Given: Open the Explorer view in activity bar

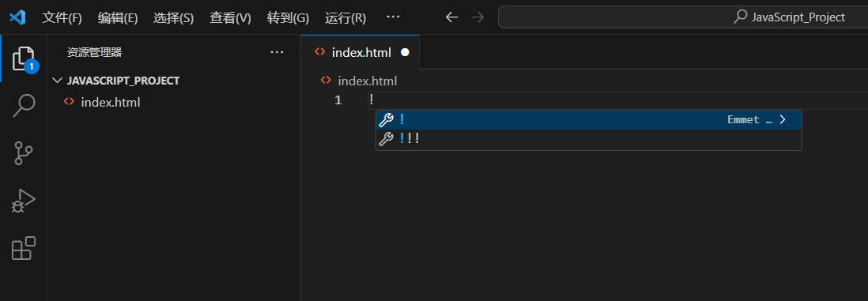Looking at the screenshot, I should point(23,58).
